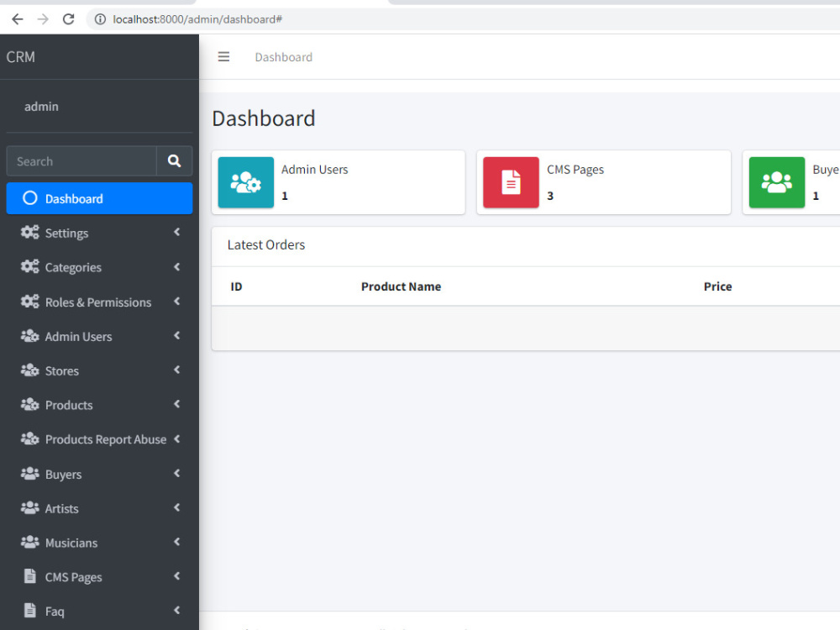Expand the Stores menu chevron
Image resolution: width=840 pixels, height=630 pixels.
click(x=176, y=370)
